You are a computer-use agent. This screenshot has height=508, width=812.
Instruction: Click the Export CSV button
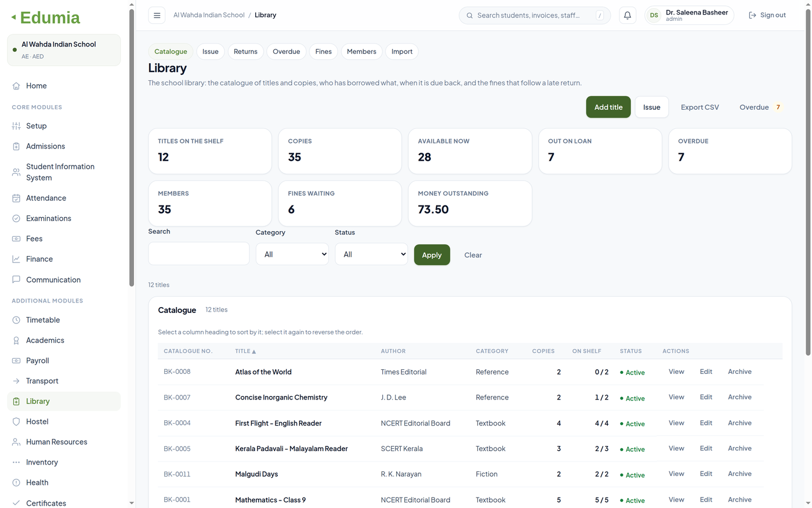click(x=699, y=107)
